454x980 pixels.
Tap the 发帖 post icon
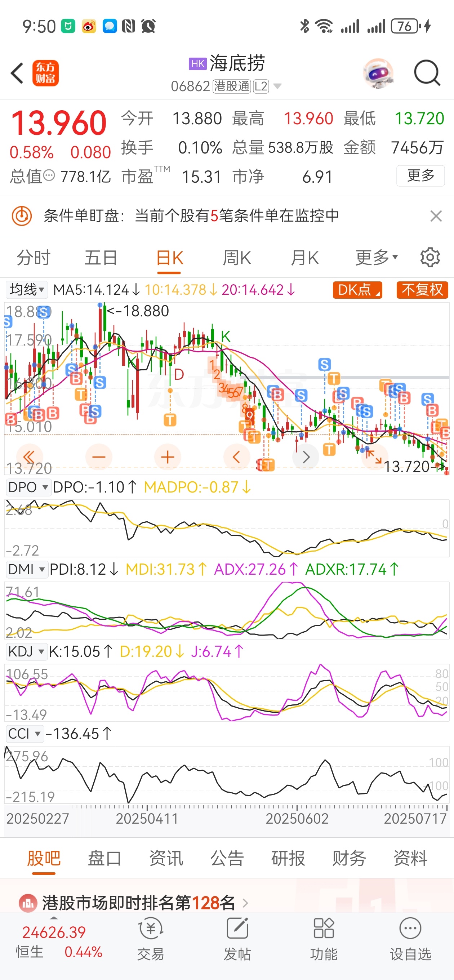click(x=237, y=939)
